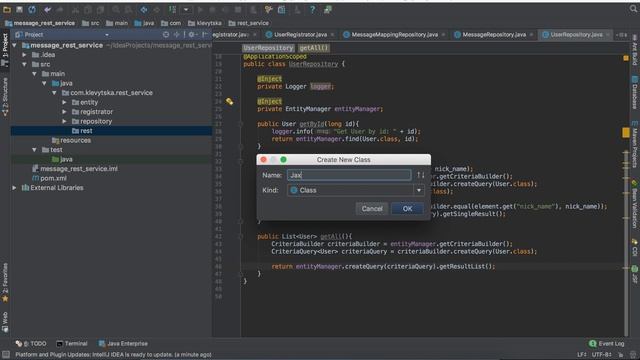
Task: Select the resources folder in tree
Action: click(x=71, y=140)
